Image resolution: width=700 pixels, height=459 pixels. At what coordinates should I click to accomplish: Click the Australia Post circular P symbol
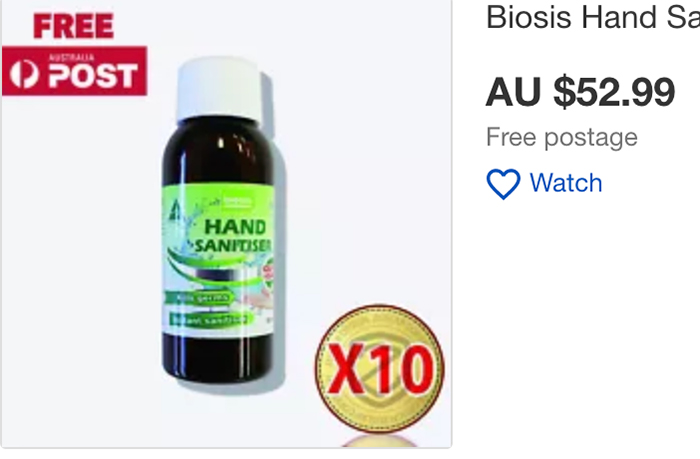(x=24, y=74)
